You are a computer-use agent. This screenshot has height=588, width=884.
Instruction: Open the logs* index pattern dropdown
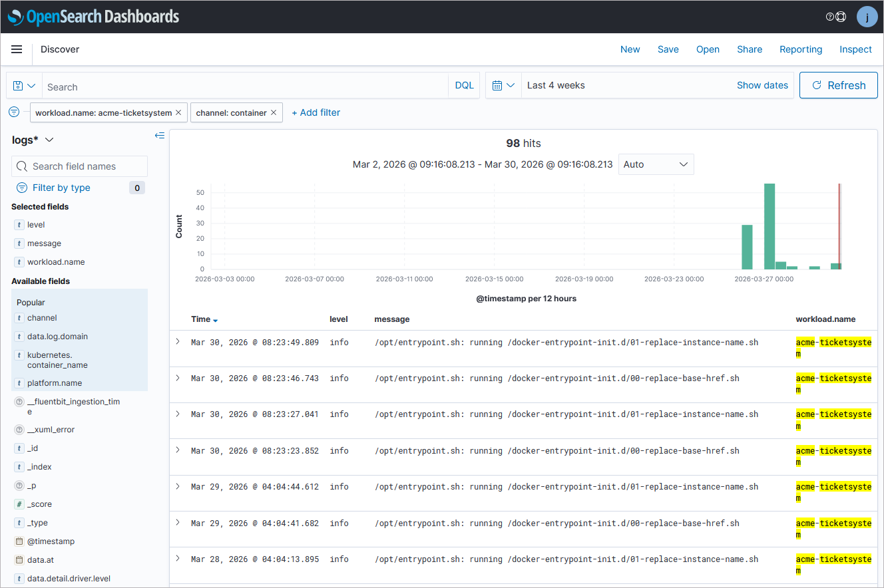[33, 140]
